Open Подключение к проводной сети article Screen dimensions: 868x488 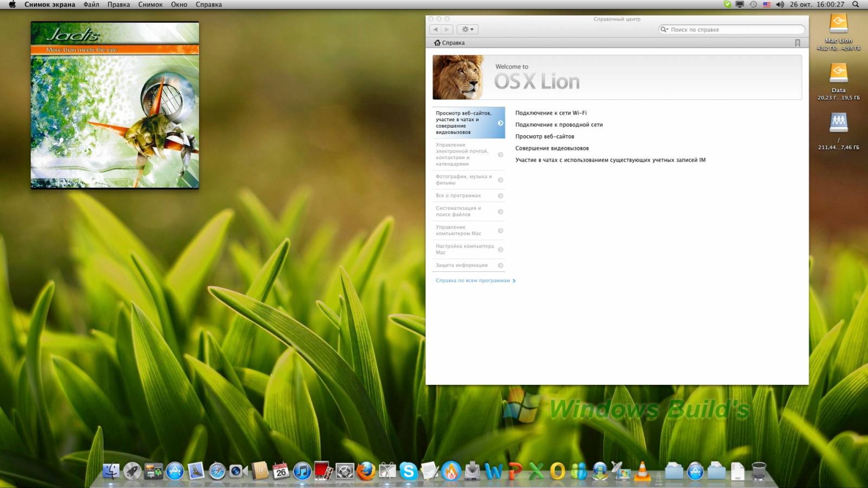[x=559, y=125]
